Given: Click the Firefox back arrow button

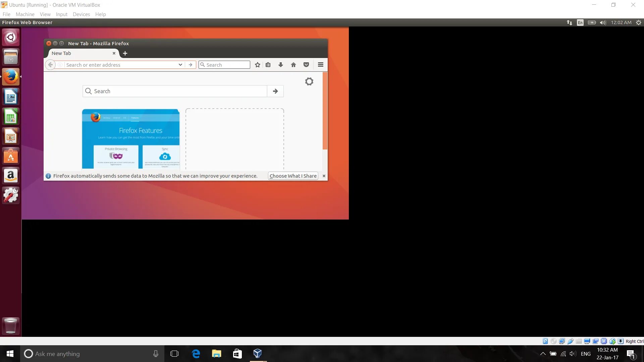Looking at the screenshot, I should [50, 65].
